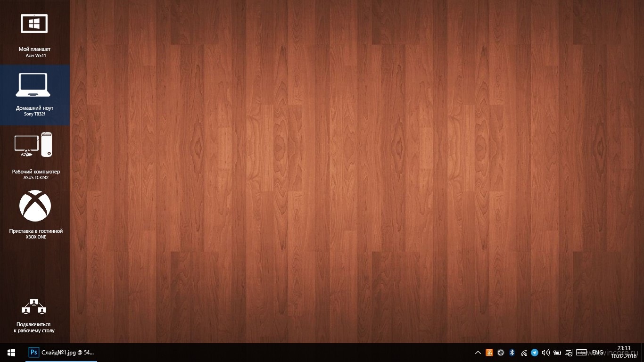The width and height of the screenshot is (644, 362).
Task: Click the circular sync tray icon
Action: (x=501, y=353)
